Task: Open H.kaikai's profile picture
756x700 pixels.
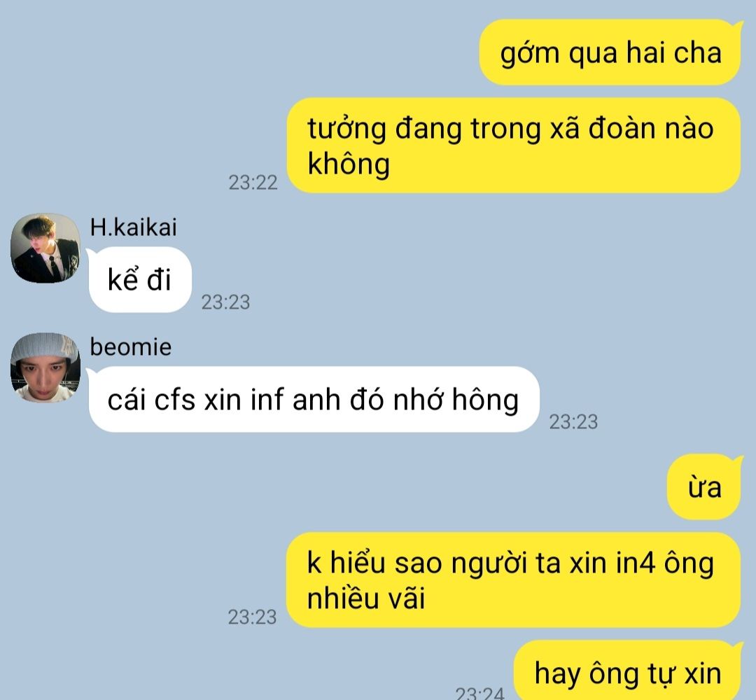Action: point(45,248)
